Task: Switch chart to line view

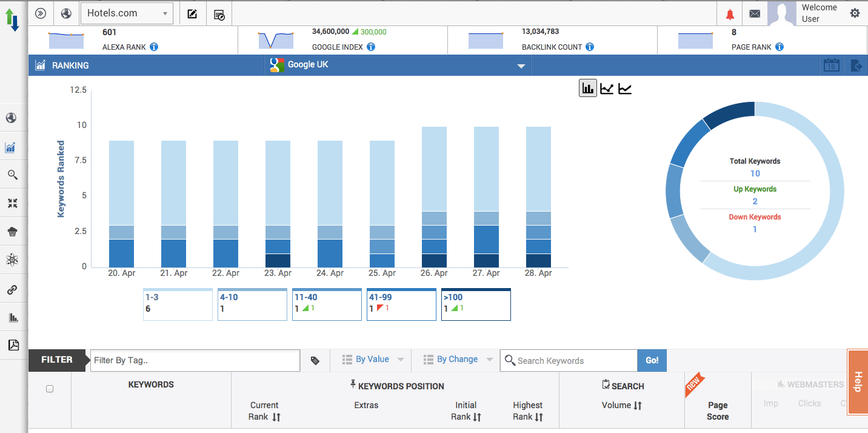Action: pyautogui.click(x=606, y=87)
